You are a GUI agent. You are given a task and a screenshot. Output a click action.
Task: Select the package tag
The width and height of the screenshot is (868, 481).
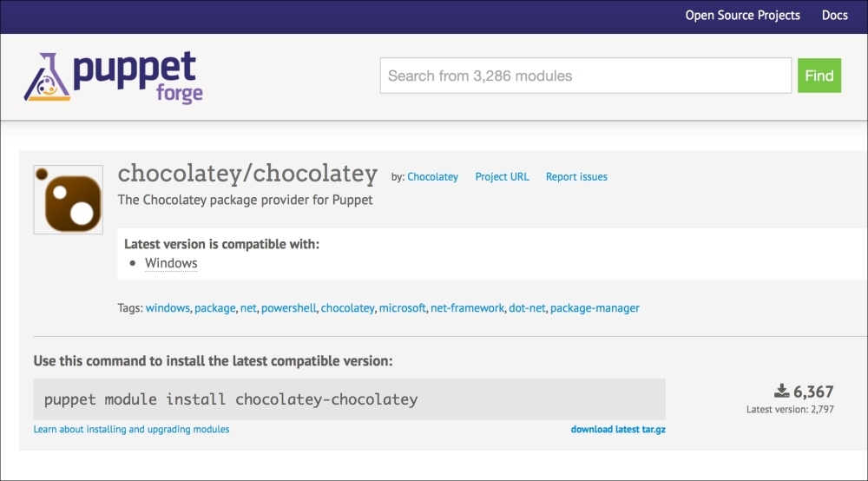click(214, 308)
